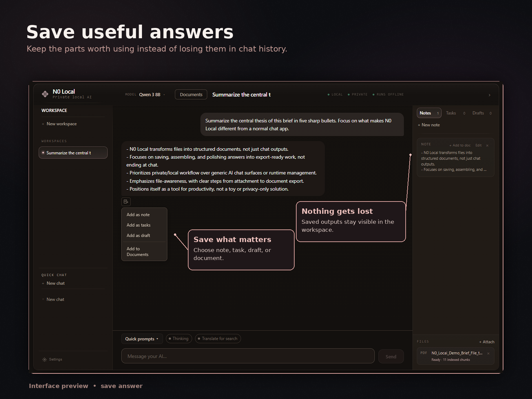Open the Documents button in header
The height and width of the screenshot is (399, 532).
coord(191,94)
